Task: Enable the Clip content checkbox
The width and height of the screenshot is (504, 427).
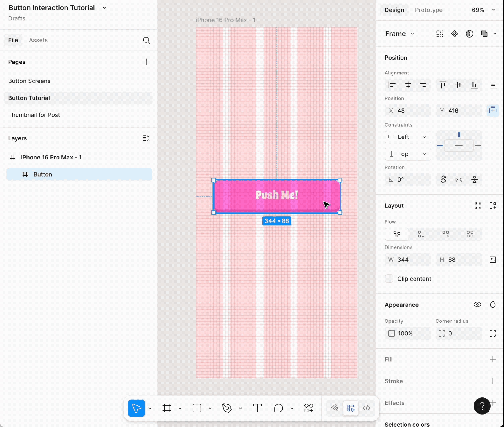Action: 389,279
